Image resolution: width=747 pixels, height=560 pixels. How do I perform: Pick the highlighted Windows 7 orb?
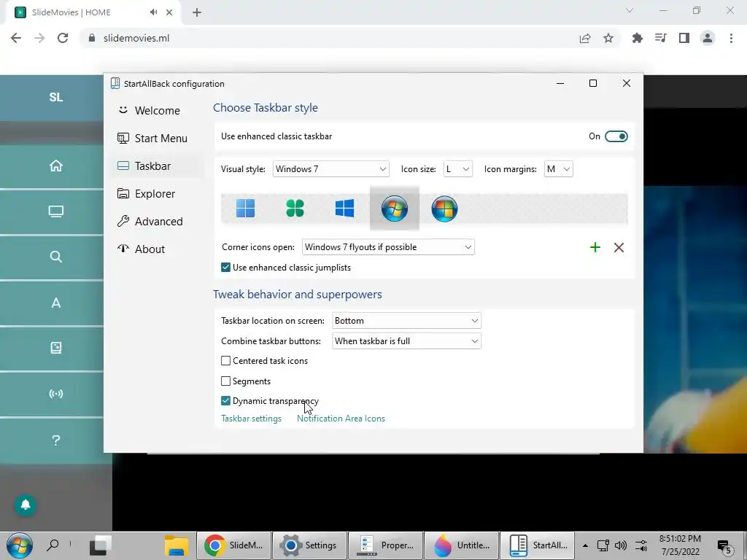tap(395, 209)
